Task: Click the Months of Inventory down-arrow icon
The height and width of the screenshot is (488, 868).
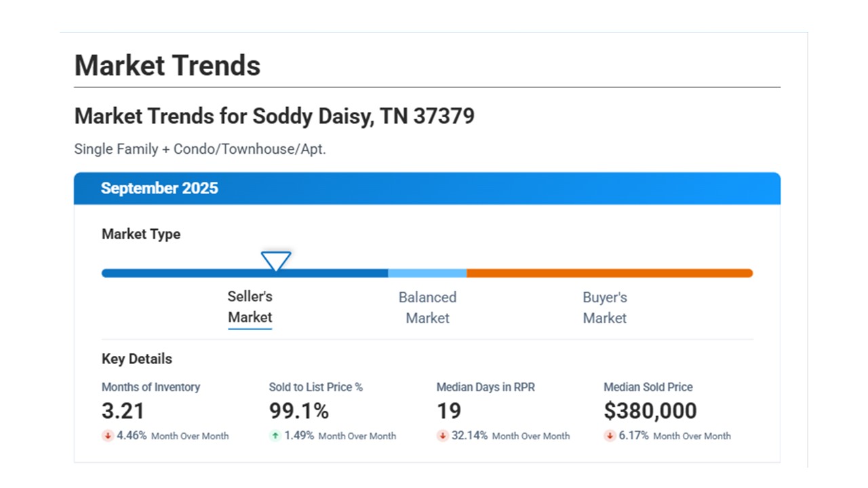Action: click(x=107, y=436)
